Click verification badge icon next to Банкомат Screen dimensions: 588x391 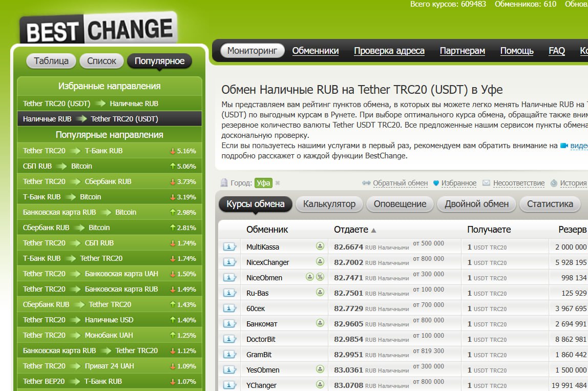[x=320, y=323]
